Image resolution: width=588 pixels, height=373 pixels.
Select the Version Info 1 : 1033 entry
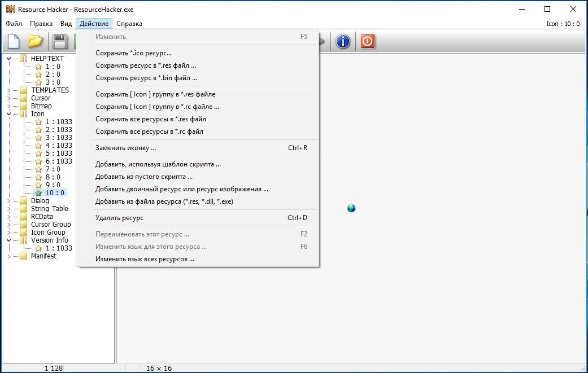(59, 248)
